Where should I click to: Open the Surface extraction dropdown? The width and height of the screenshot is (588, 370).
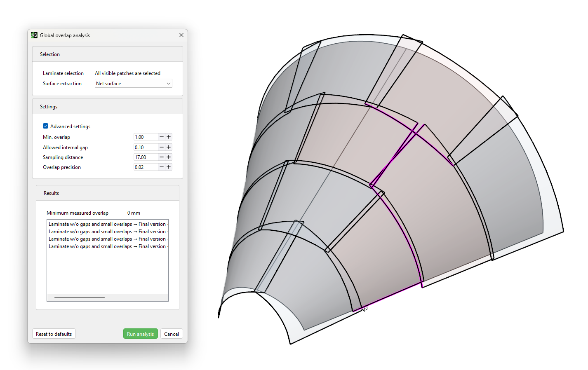(133, 84)
